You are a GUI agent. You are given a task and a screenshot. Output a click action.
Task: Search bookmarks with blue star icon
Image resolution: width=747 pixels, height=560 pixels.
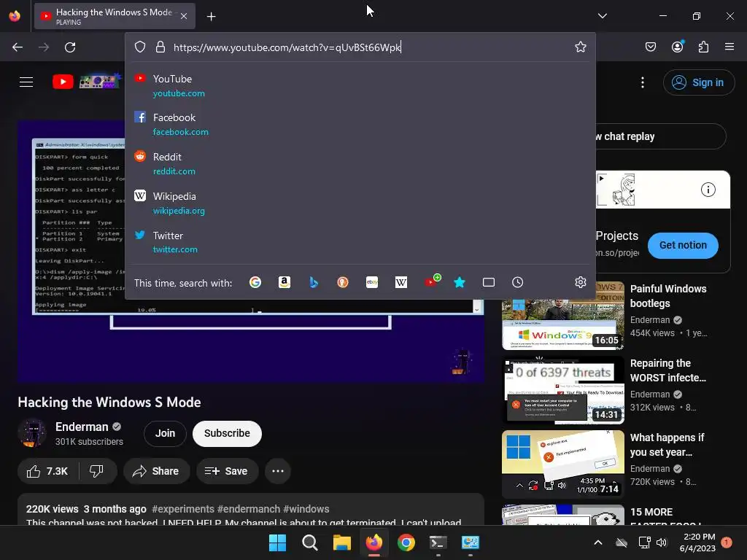point(460,282)
